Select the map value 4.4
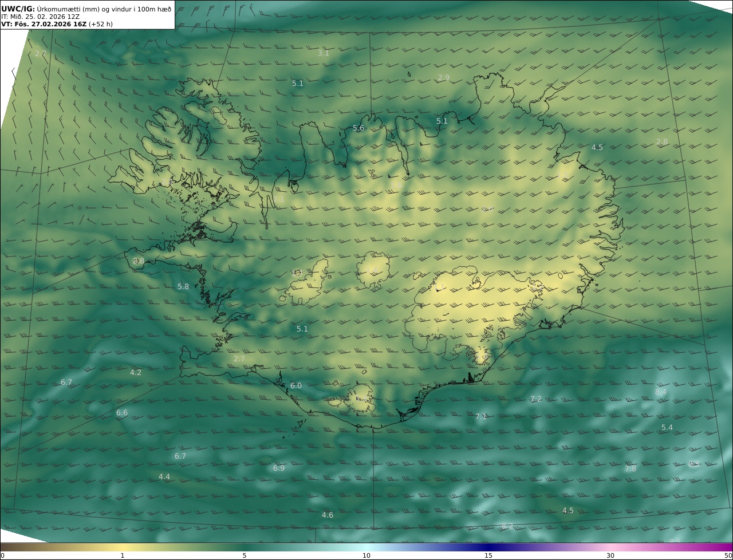This screenshot has width=733, height=560. pos(164,476)
